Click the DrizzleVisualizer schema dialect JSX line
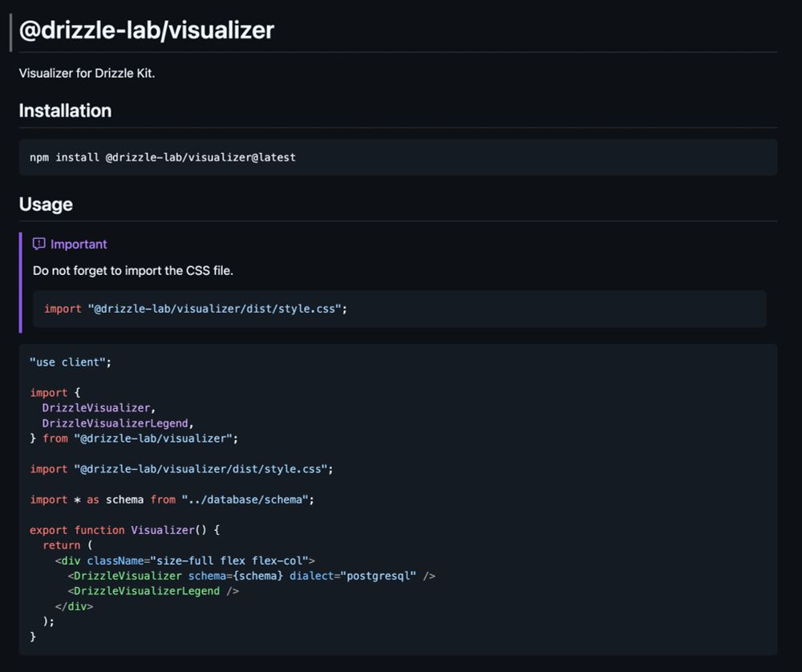 [x=252, y=576]
